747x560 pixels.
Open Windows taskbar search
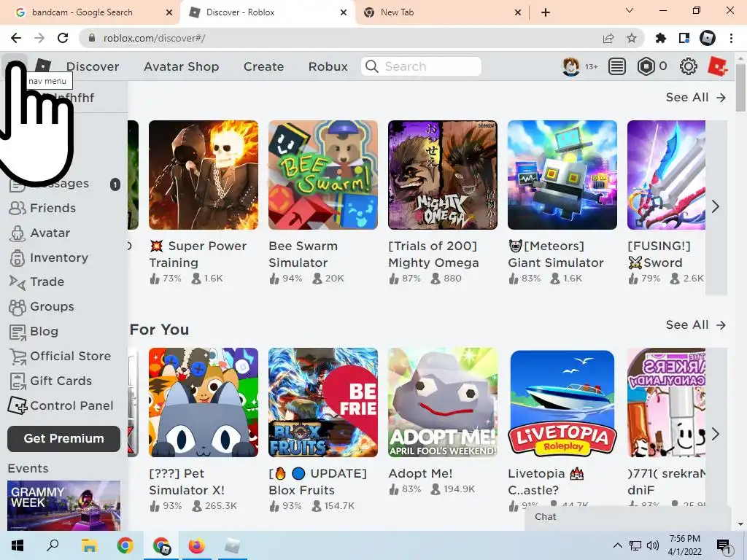pos(53,545)
